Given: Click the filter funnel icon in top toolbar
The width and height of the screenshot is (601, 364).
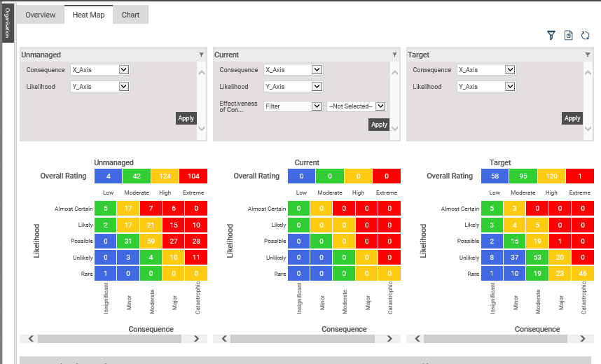Looking at the screenshot, I should (x=551, y=35).
